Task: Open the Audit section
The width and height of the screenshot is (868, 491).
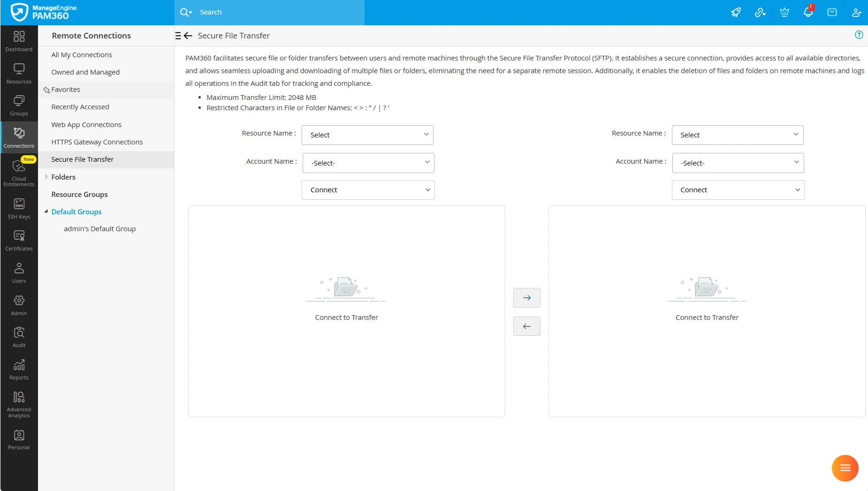Action: click(x=19, y=337)
